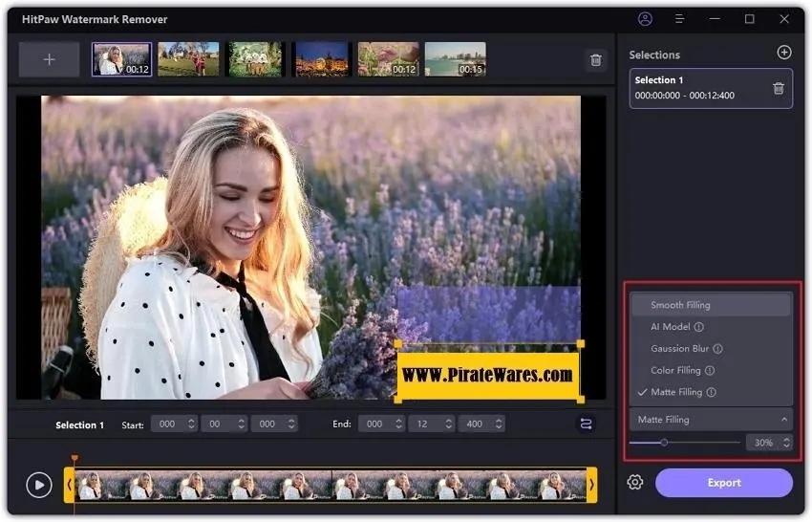
Task: Play the video preview
Action: coord(39,486)
